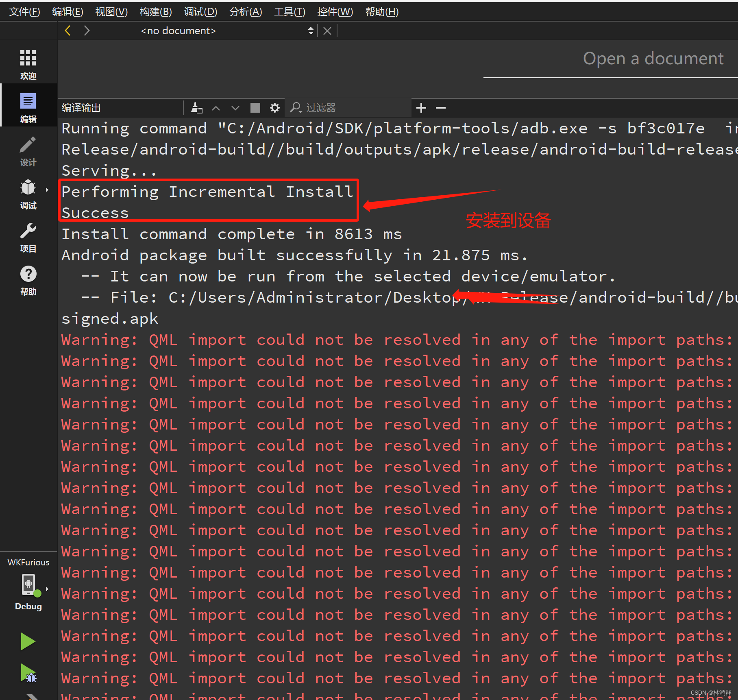Open the 帮助(H) menu
This screenshot has width=738, height=700.
pos(382,12)
